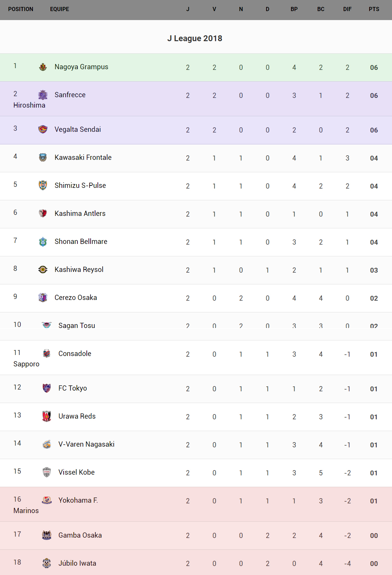Viewport: 392px width, 575px height.
Task: Click the Vegalta Sendai team logo
Action: [43, 129]
